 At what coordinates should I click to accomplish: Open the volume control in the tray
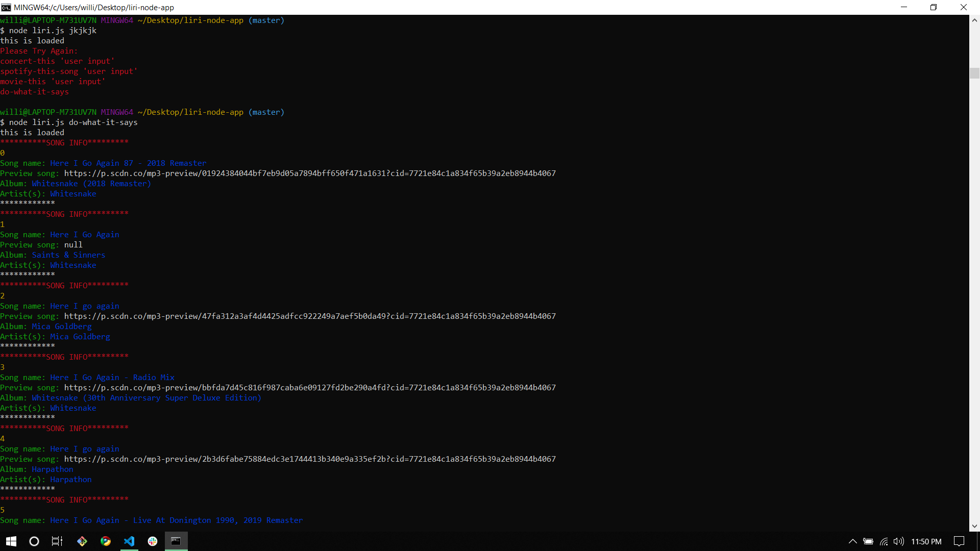tap(899, 542)
